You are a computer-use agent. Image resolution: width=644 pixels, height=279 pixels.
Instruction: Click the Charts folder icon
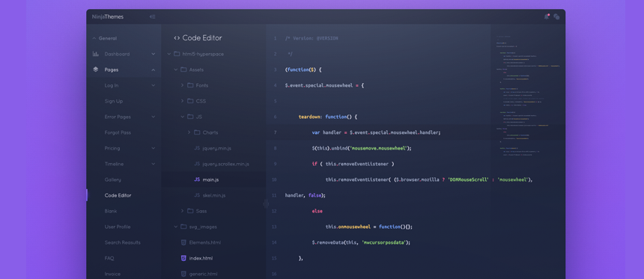pyautogui.click(x=197, y=132)
